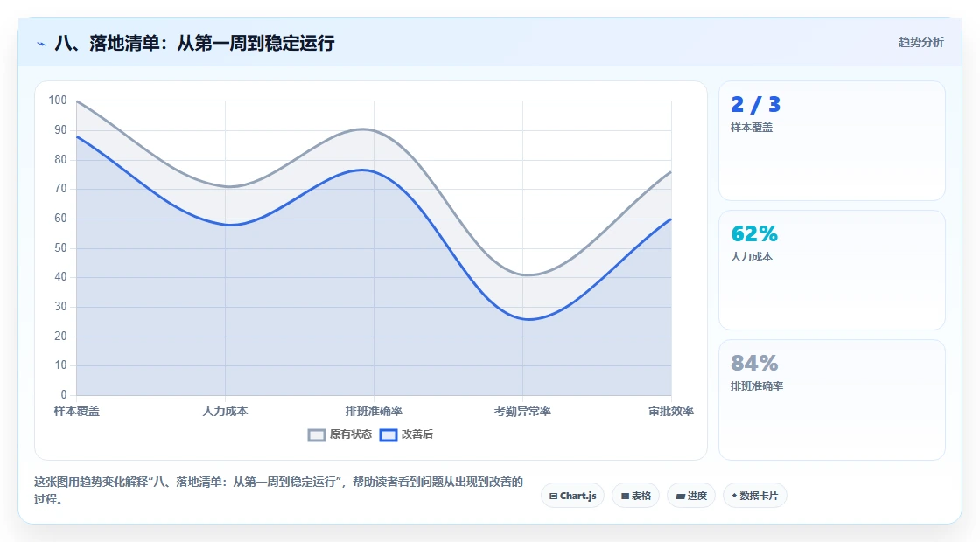
Task: Open the 62% 人力成本 card
Action: (x=832, y=270)
